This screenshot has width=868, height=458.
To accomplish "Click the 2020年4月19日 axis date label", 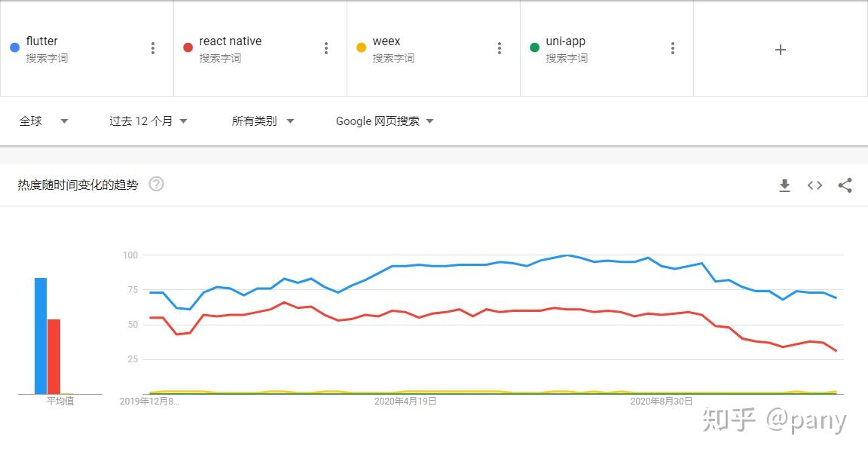I will point(404,401).
